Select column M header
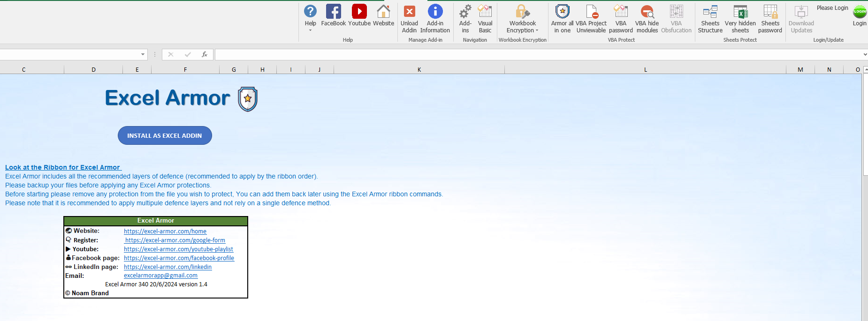Image resolution: width=868 pixels, height=321 pixels. [x=800, y=70]
